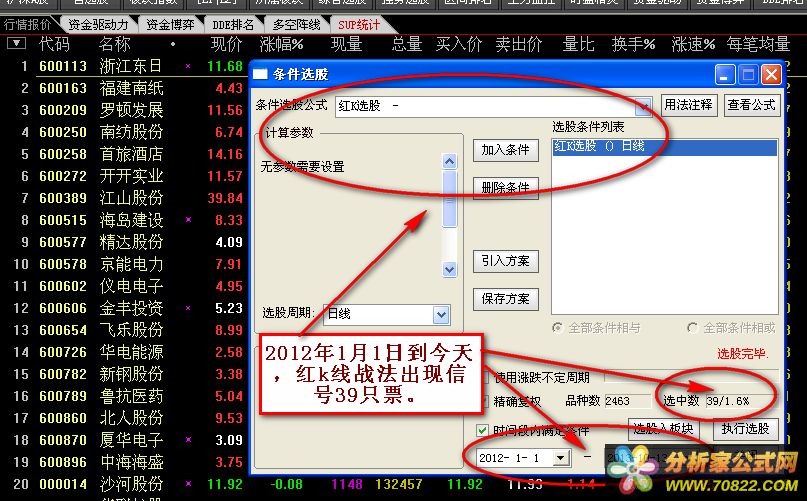Screen dimensions: 807x501
Task: Click 执行选股 button
Action: [x=745, y=429]
